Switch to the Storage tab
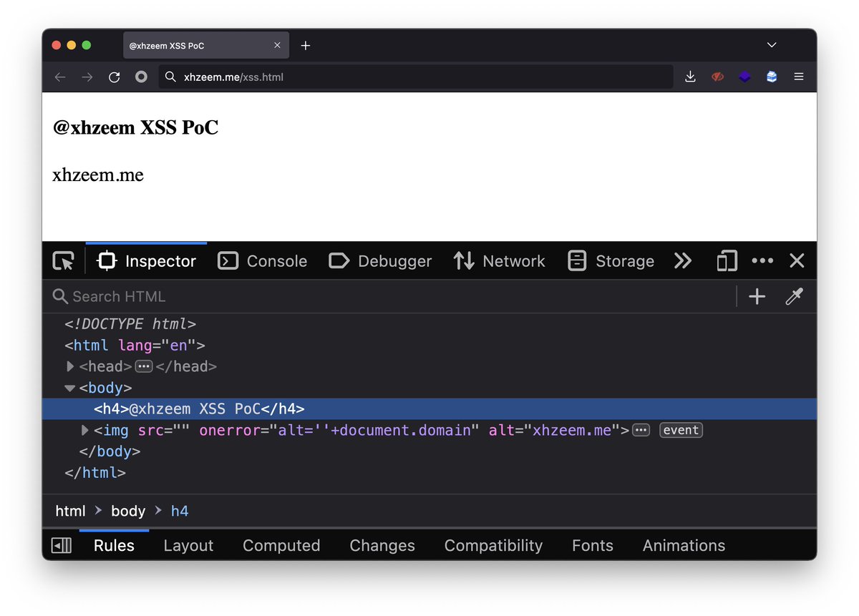859x616 pixels. click(611, 261)
